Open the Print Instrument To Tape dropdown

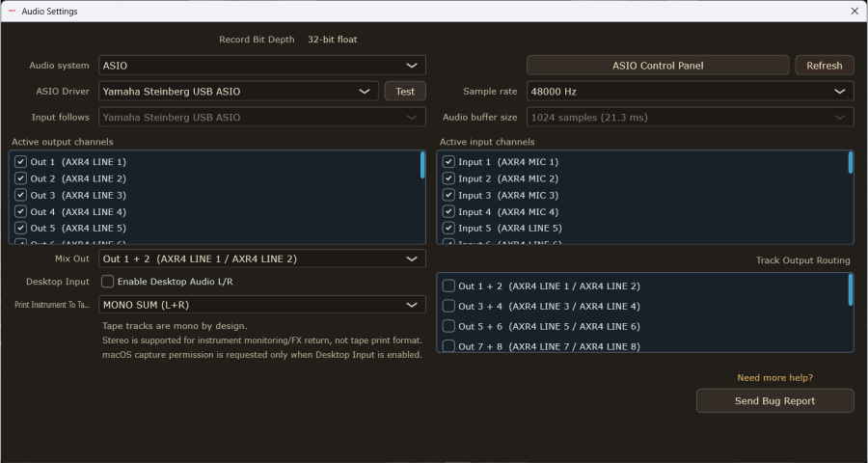[x=261, y=305]
